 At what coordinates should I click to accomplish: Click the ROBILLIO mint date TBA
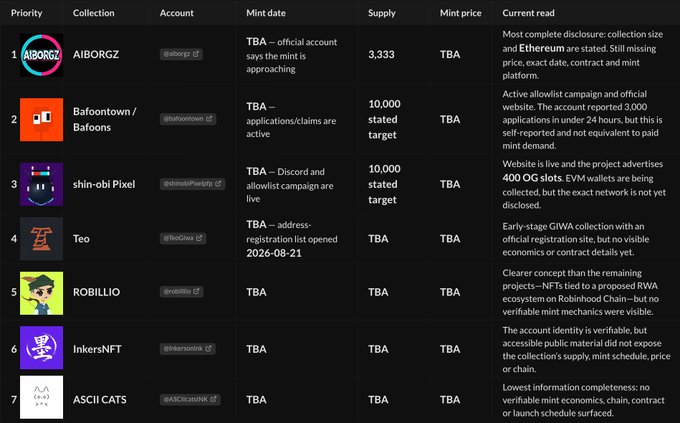(256, 292)
